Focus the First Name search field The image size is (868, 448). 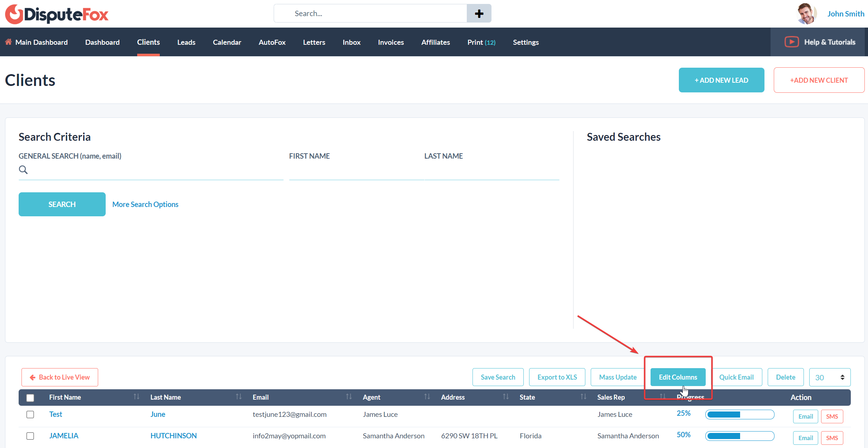[356, 170]
